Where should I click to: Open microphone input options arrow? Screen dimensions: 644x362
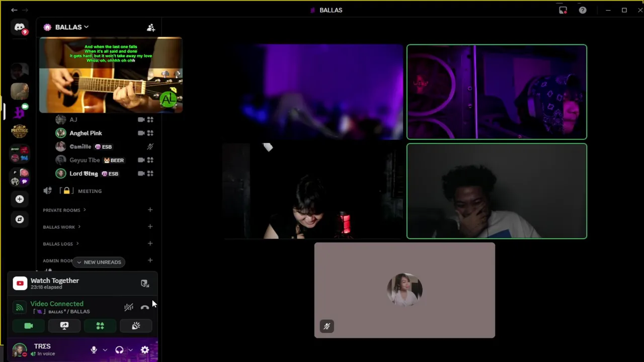click(x=105, y=350)
